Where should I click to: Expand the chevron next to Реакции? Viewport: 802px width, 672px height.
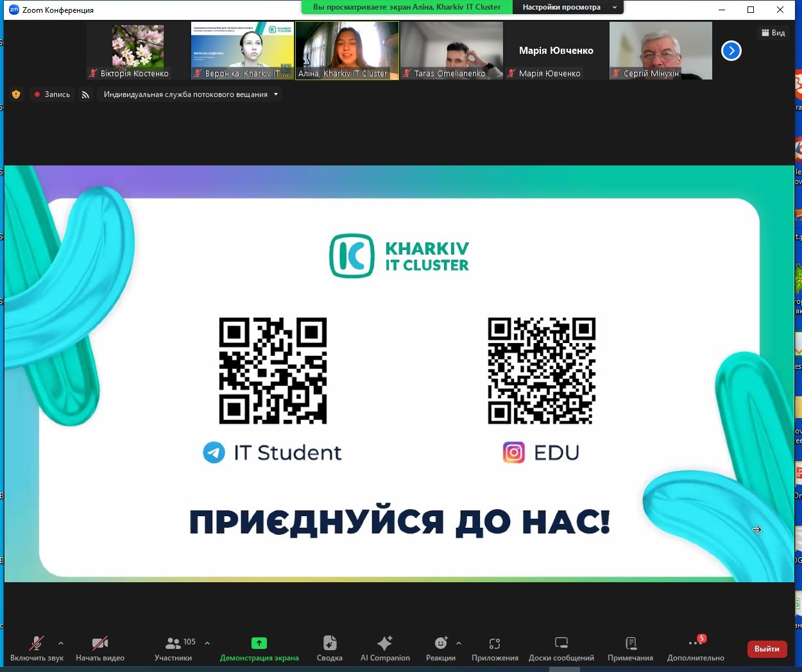point(459,643)
